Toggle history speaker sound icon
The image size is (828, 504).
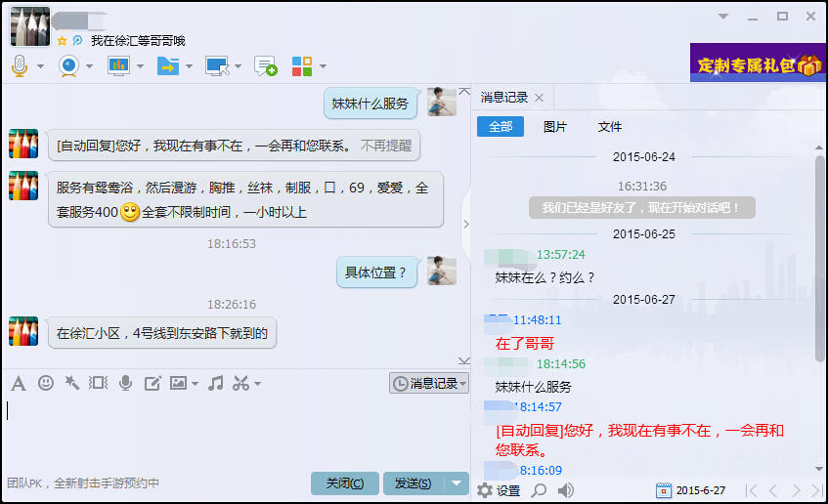coord(566,490)
